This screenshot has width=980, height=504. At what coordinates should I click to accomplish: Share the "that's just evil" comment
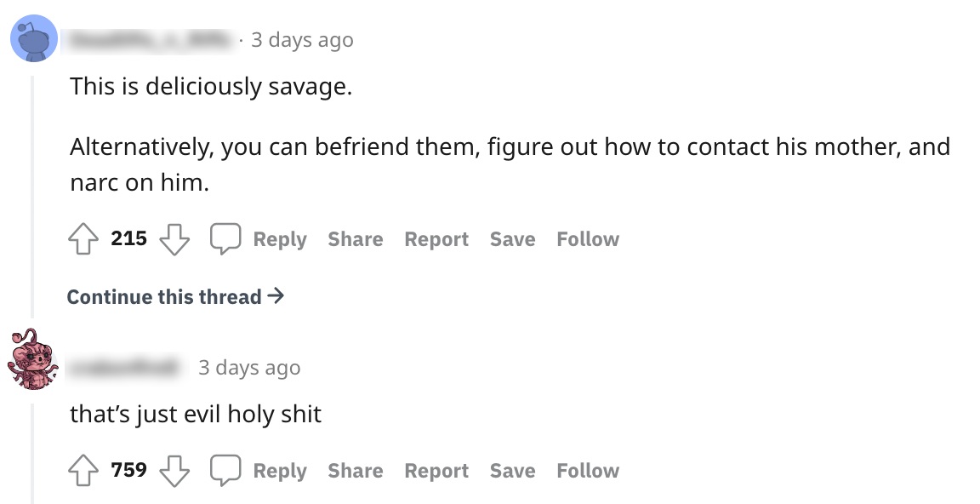pos(355,472)
